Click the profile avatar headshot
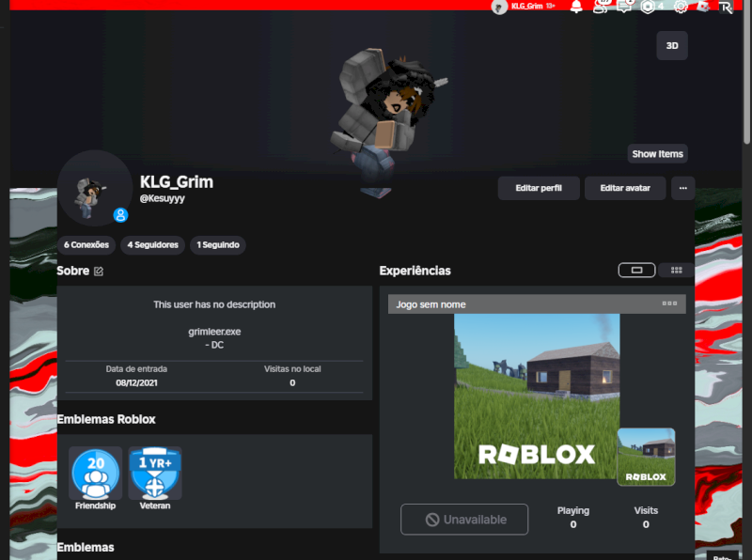 pos(95,188)
